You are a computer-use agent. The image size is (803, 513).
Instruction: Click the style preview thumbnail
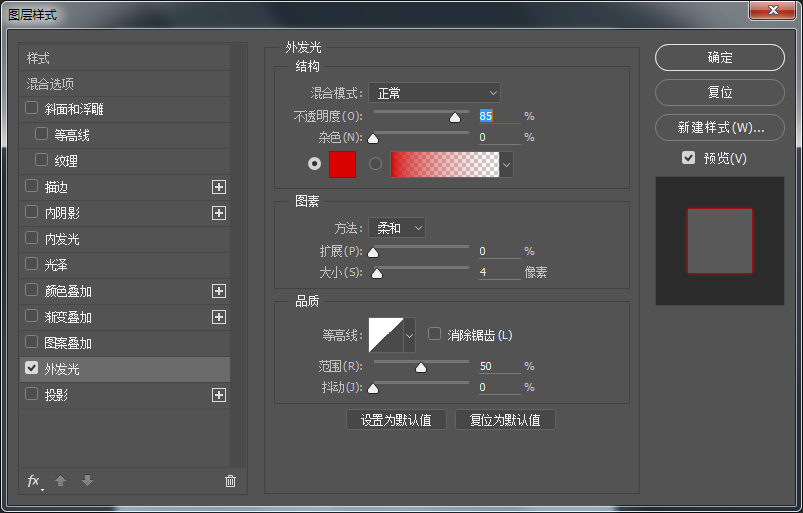click(x=720, y=241)
